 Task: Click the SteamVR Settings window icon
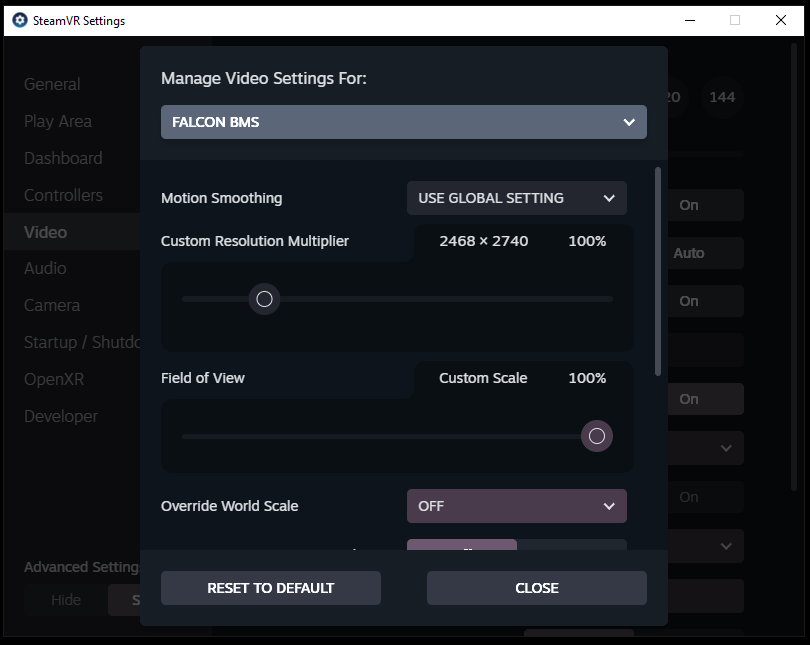(20, 21)
